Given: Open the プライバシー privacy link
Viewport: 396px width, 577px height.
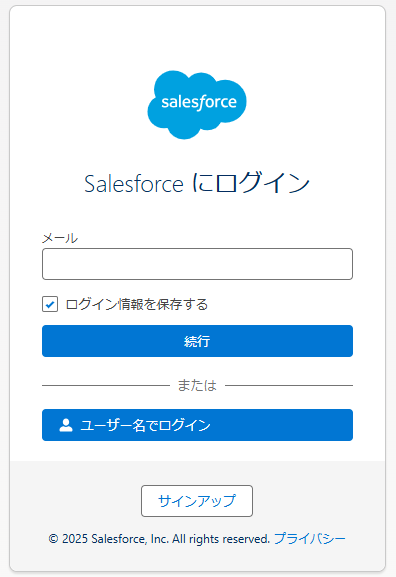Looking at the screenshot, I should (310, 539).
